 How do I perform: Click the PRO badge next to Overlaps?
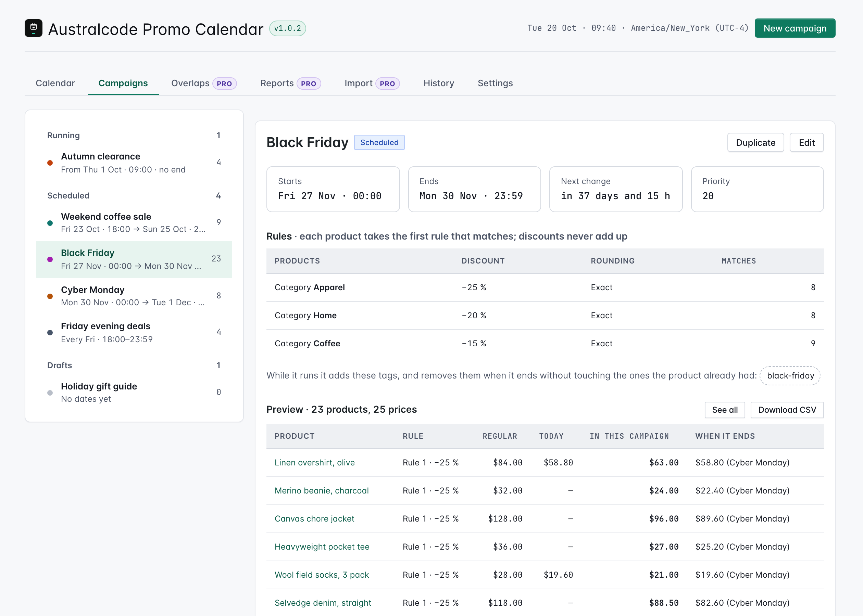point(224,84)
